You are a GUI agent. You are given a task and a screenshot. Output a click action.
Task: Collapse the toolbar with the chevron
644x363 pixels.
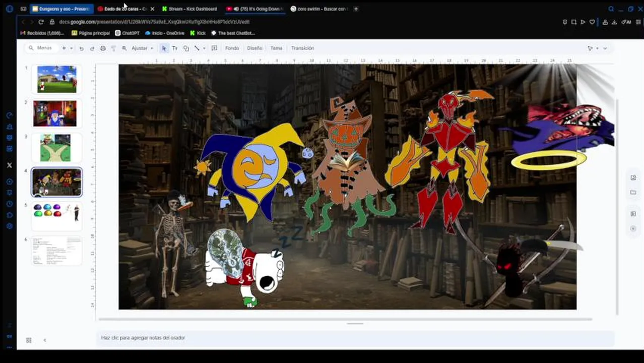[605, 48]
